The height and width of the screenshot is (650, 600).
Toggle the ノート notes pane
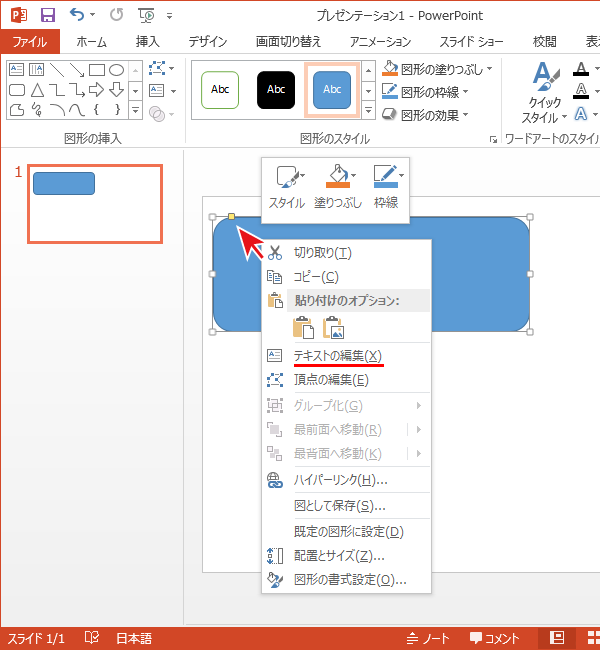point(429,638)
